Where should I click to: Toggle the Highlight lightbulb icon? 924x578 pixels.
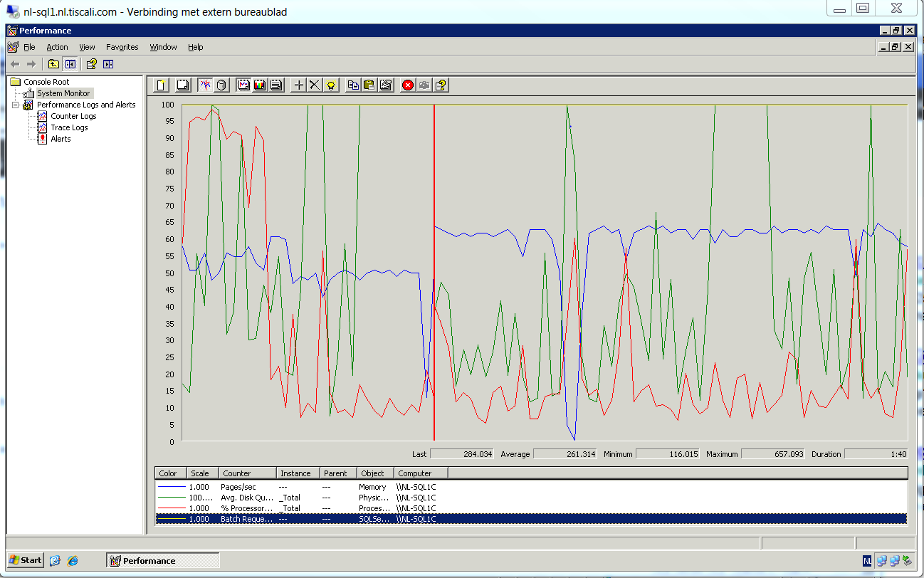(331, 85)
